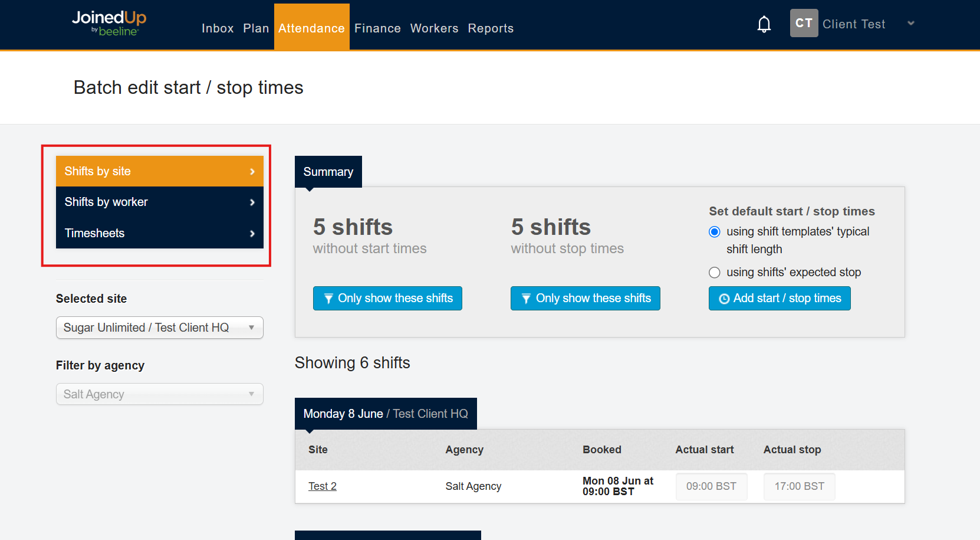980x540 pixels.
Task: Filter shifts without start times
Action: pyautogui.click(x=387, y=299)
